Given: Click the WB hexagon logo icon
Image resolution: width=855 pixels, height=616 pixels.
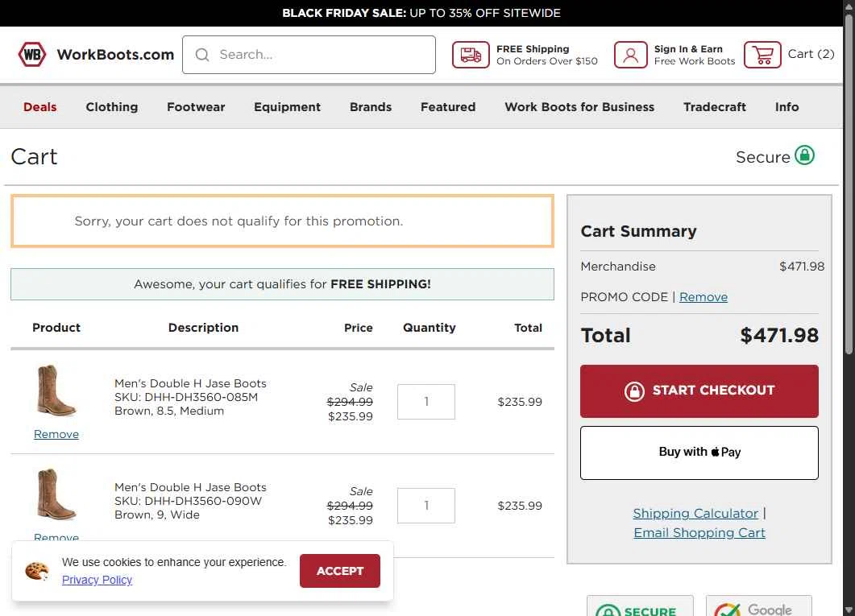Looking at the screenshot, I should [x=31, y=55].
